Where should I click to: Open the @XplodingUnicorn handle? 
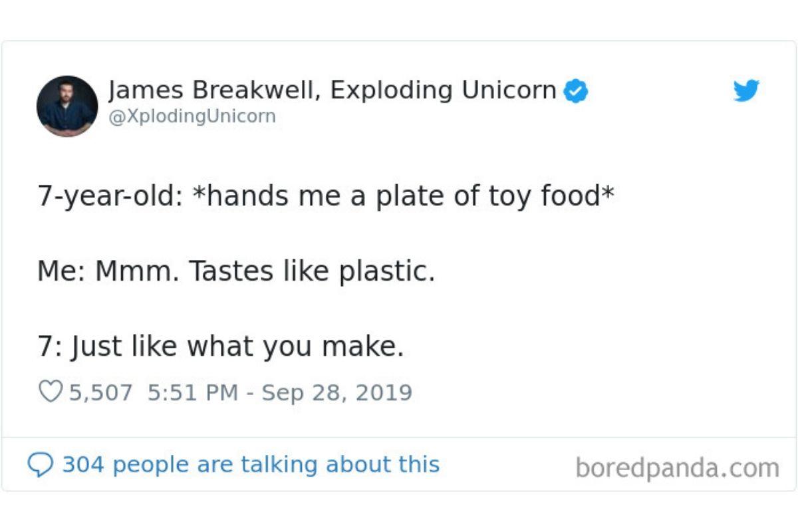pyautogui.click(x=192, y=116)
